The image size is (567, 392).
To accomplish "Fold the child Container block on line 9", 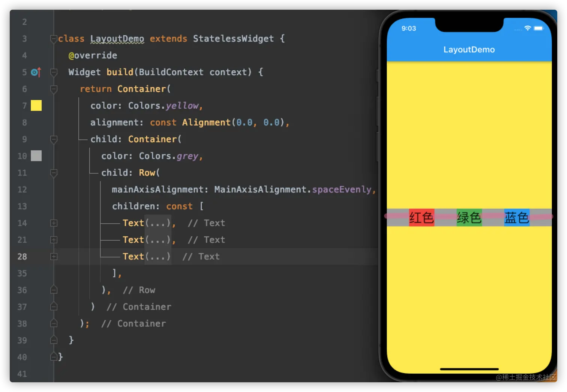I will [x=54, y=139].
